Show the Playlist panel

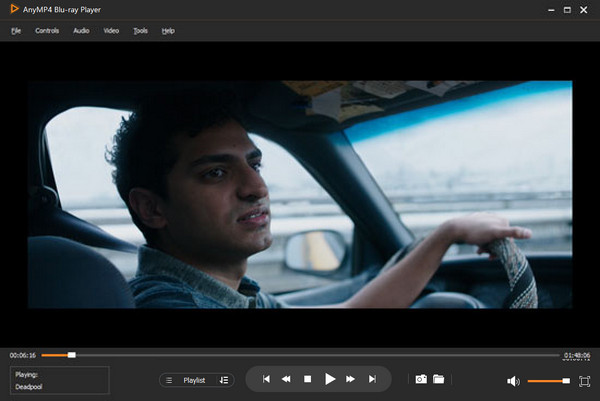[x=194, y=380]
